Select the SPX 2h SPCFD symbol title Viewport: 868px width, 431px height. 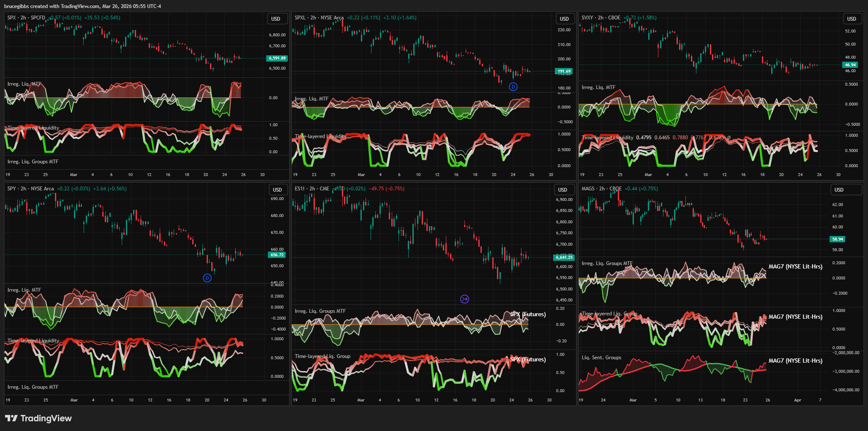[x=26, y=18]
